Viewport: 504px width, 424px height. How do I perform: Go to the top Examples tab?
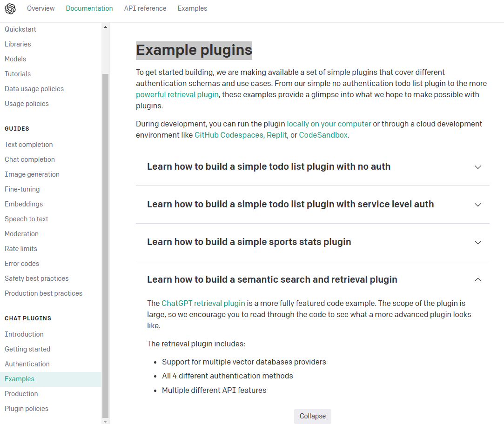pos(193,8)
